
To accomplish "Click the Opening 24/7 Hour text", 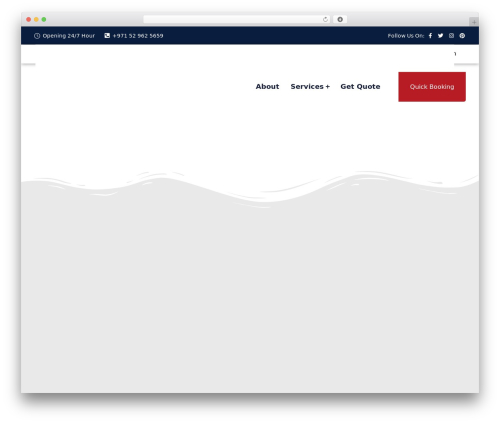I will click(69, 36).
